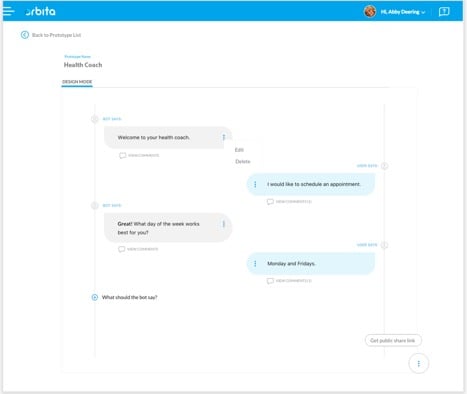Click plus icon beside What should the bot say
Viewport: 467px width, 394px height.
95,297
